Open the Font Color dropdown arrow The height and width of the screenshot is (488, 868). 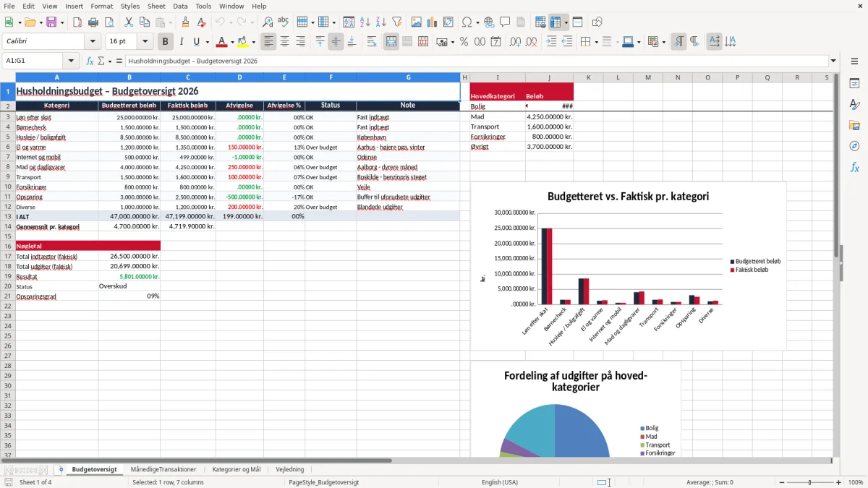232,42
